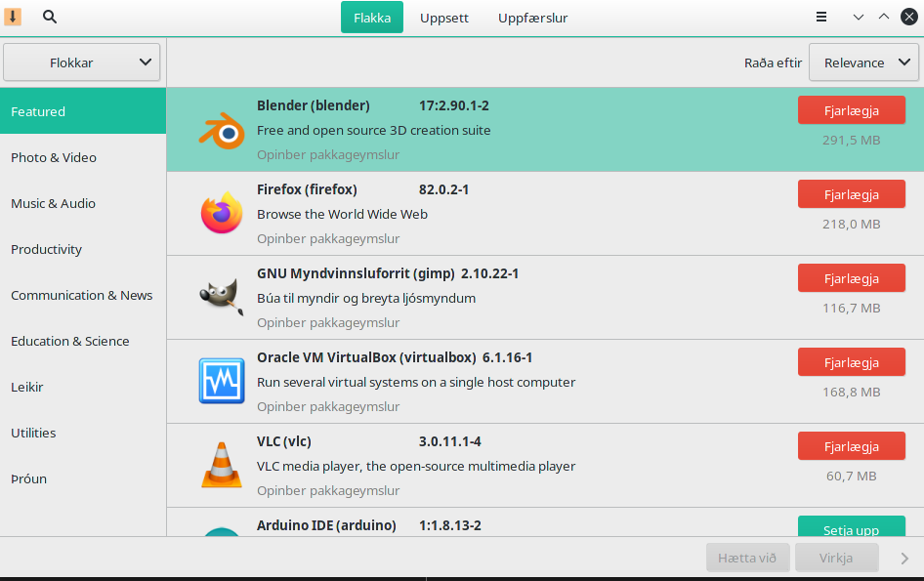Show details with the bottom right arrow
924x581 pixels.
(904, 558)
